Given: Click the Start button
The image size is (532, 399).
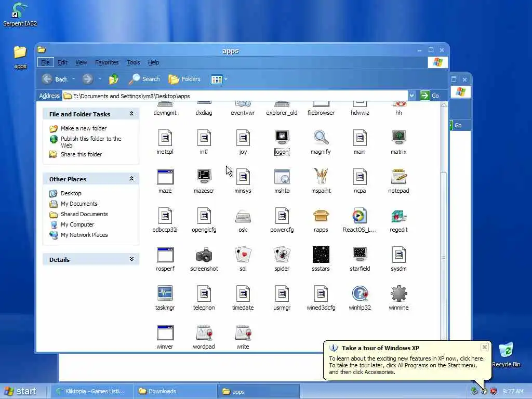Looking at the screenshot, I should coord(20,391).
